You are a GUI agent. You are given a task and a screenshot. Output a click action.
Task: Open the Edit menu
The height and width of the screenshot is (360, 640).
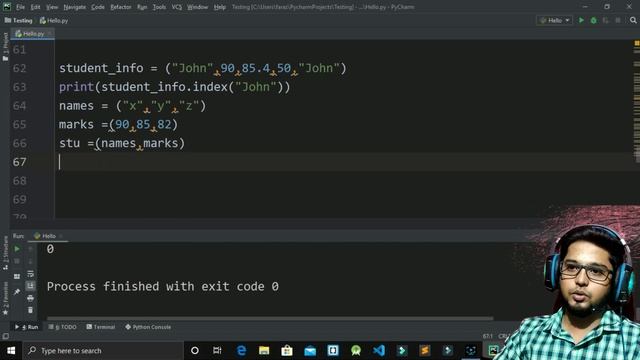tap(36, 7)
